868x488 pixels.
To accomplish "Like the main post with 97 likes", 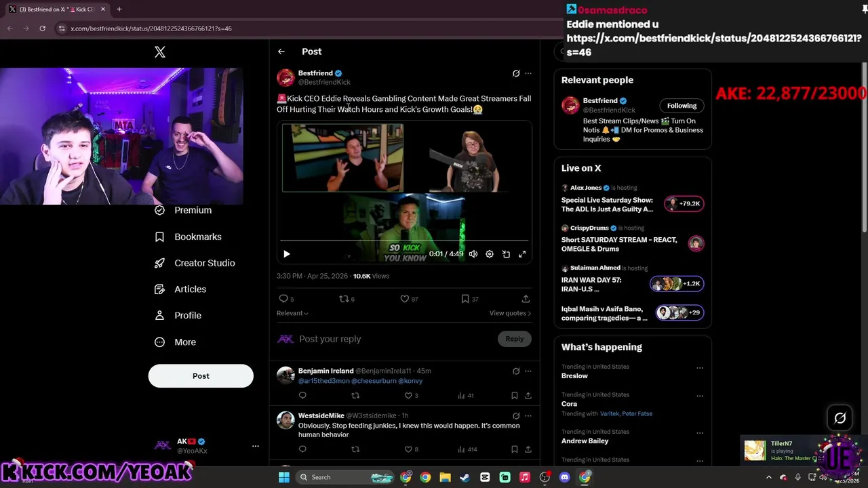I will point(405,299).
